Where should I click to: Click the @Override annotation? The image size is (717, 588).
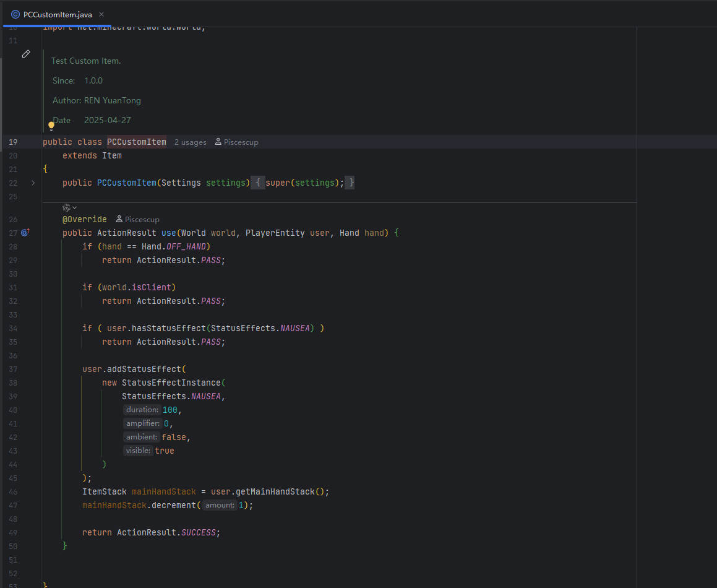point(85,220)
